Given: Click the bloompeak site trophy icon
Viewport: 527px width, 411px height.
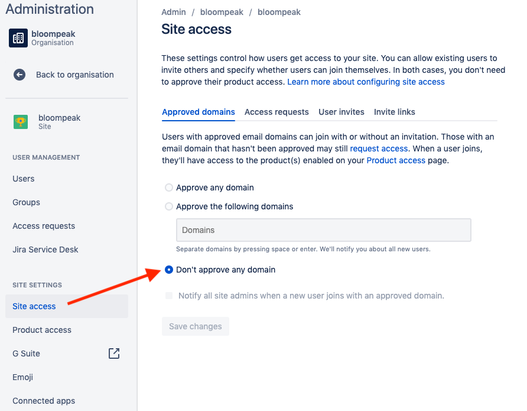Looking at the screenshot, I should pos(21,122).
